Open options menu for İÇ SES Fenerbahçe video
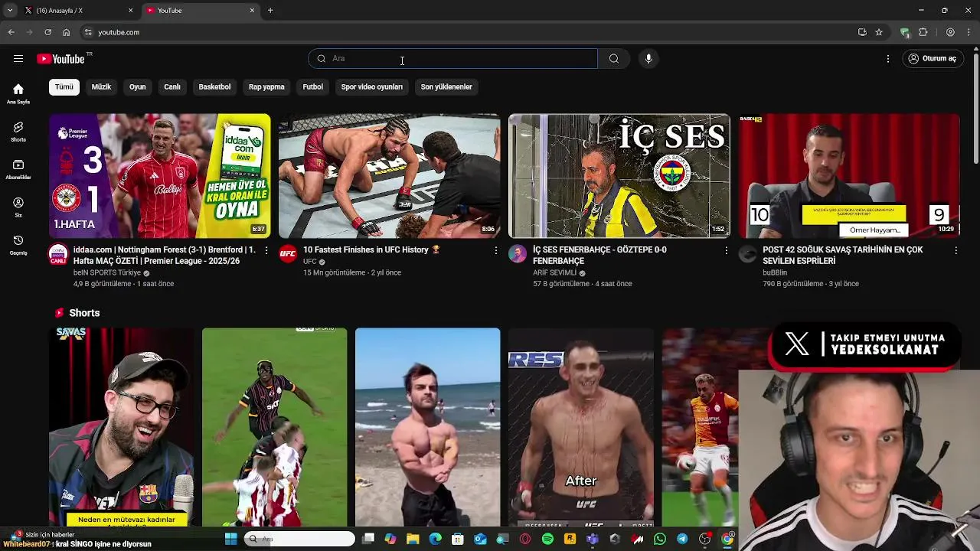Viewport: 980px width, 551px height. [726, 250]
